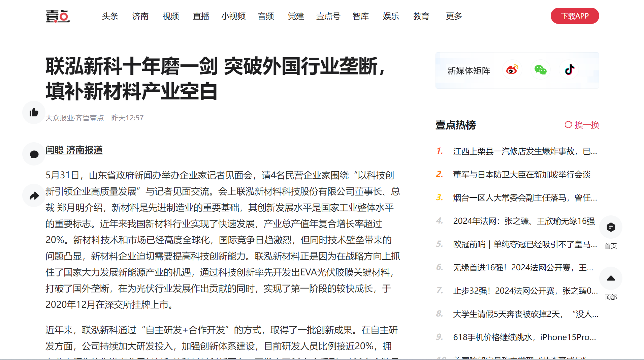The width and height of the screenshot is (644, 360).
Task: Share the article using share icon
Action: pos(33,196)
